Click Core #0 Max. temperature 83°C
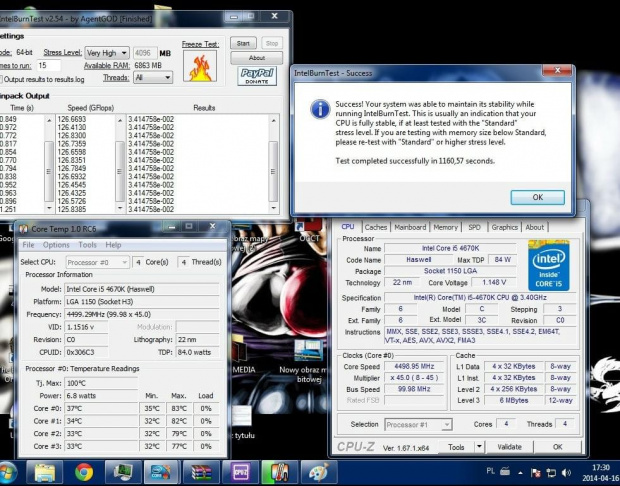 point(179,408)
